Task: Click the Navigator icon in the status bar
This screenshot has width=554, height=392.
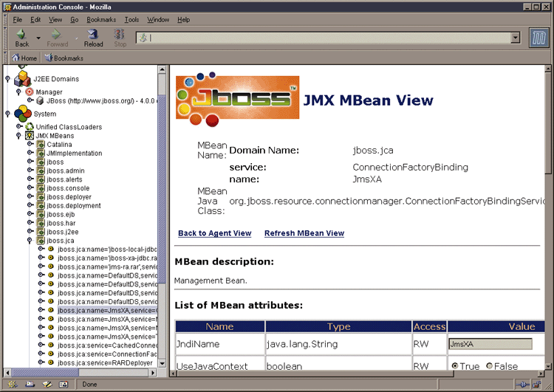Action: pyautogui.click(x=13, y=384)
